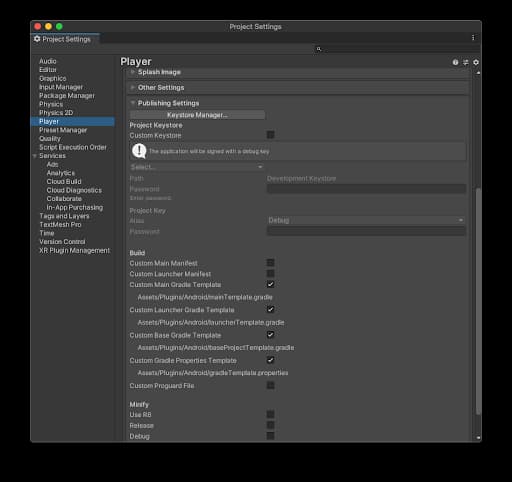Open Version Control settings
512x482 pixels.
pyautogui.click(x=62, y=242)
